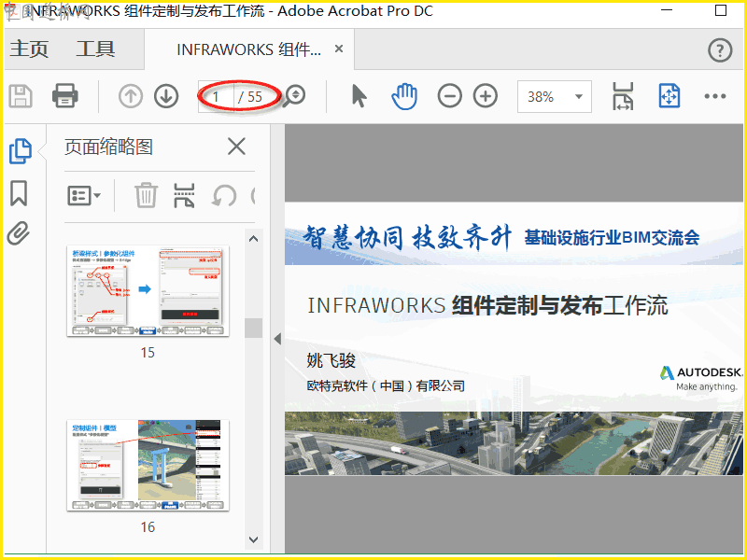Click the page number field showing 1
Screen dimensions: 747x560
(216, 97)
